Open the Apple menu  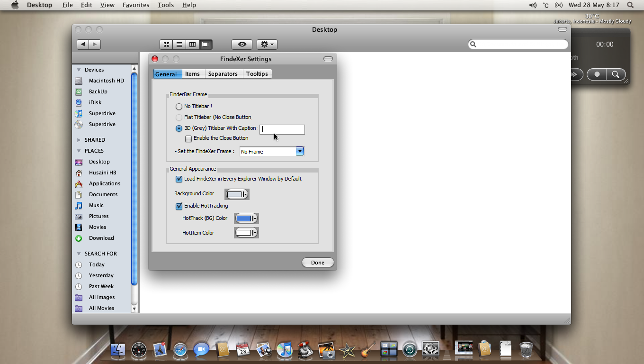[15, 5]
